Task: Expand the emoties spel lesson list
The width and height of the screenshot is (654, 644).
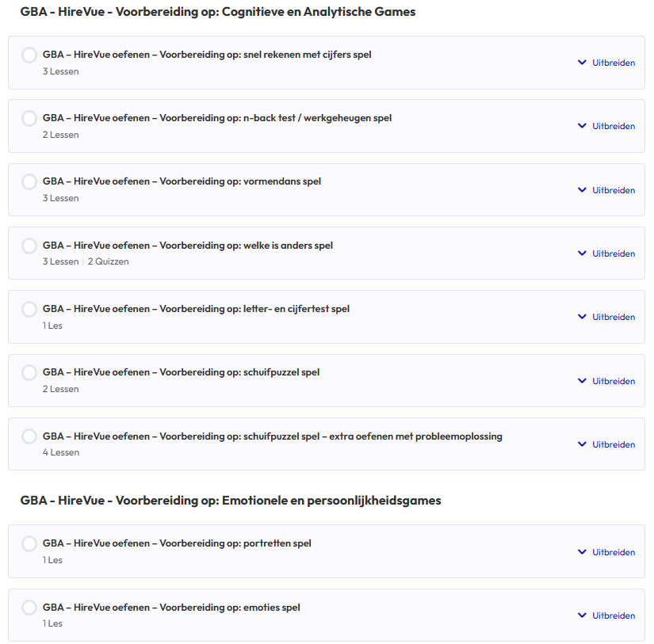Action: point(606,615)
